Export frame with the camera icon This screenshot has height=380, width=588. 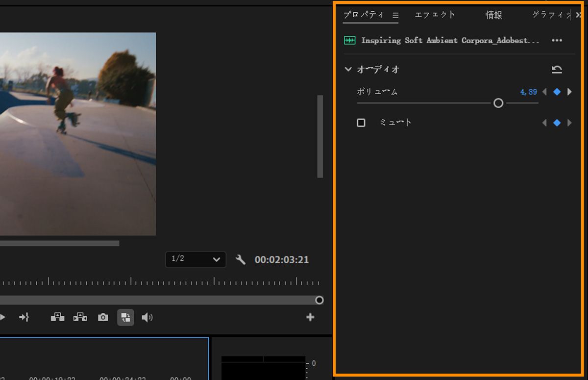point(103,317)
